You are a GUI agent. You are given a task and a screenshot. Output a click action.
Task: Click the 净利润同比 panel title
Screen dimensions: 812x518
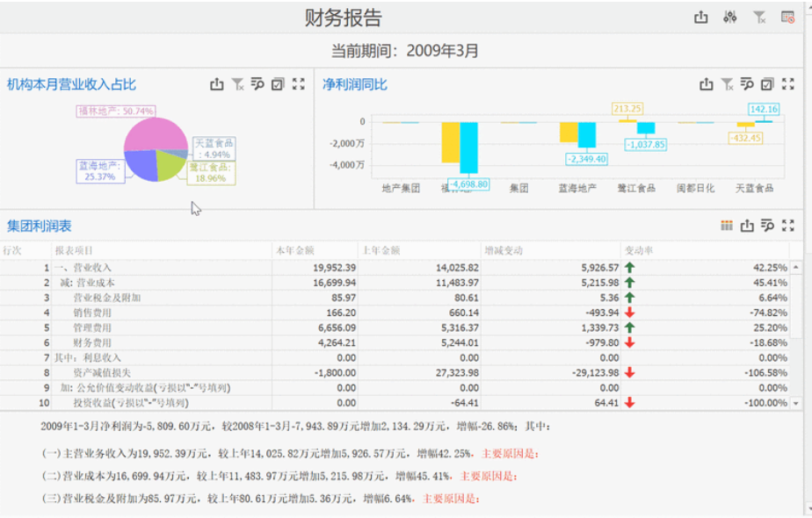click(355, 84)
